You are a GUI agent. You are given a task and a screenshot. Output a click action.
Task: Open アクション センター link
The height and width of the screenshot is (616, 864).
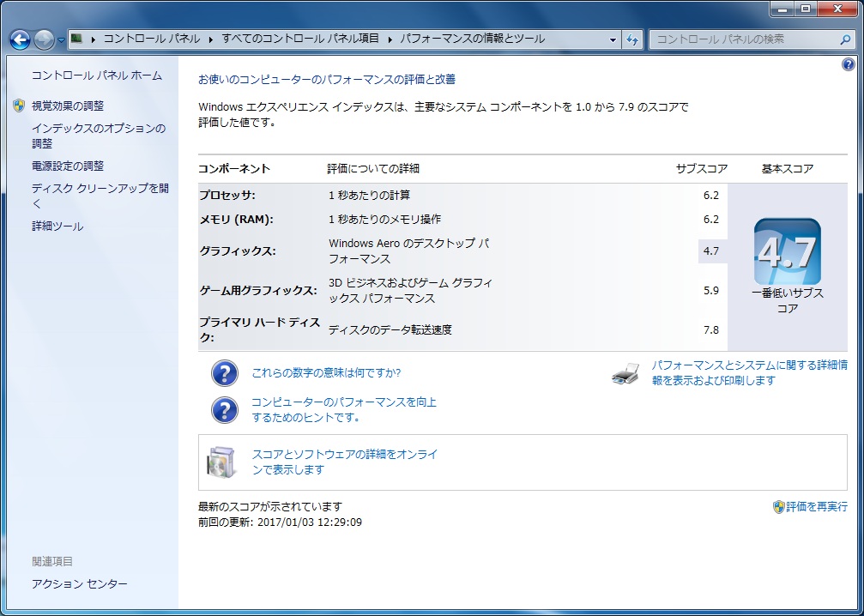(x=79, y=583)
